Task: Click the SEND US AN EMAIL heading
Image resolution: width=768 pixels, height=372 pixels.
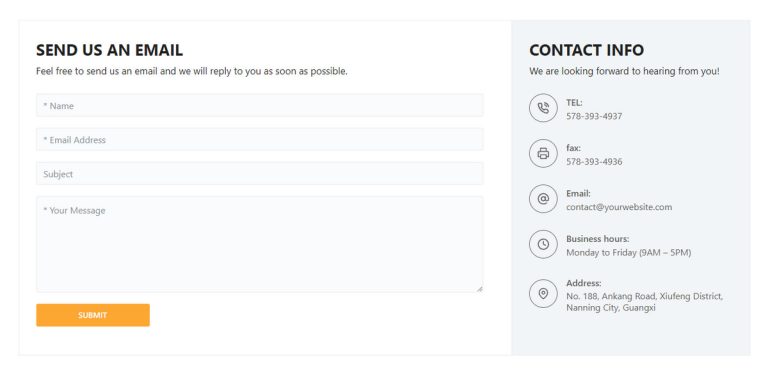Action: [109, 50]
